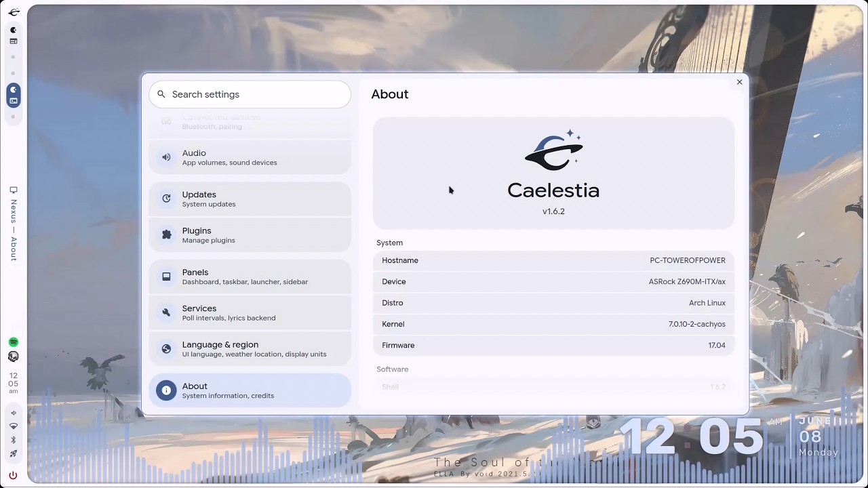Click the rocket status icon
This screenshot has width=868, height=488.
click(13, 454)
